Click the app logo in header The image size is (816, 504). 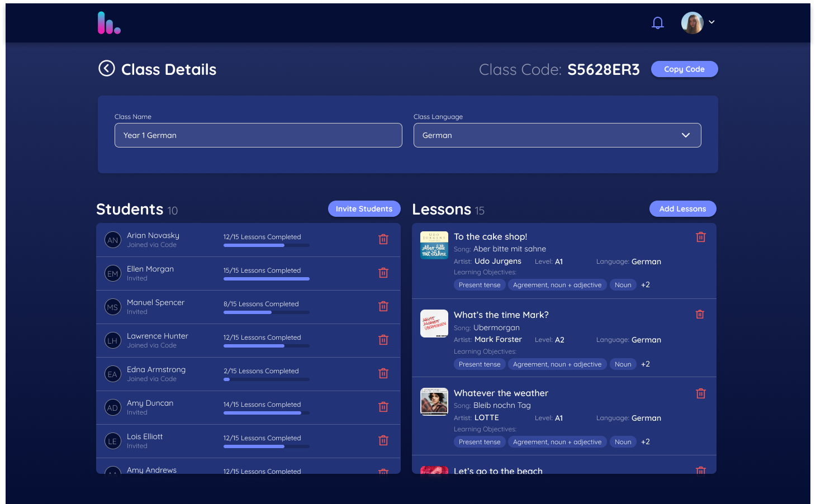109,23
